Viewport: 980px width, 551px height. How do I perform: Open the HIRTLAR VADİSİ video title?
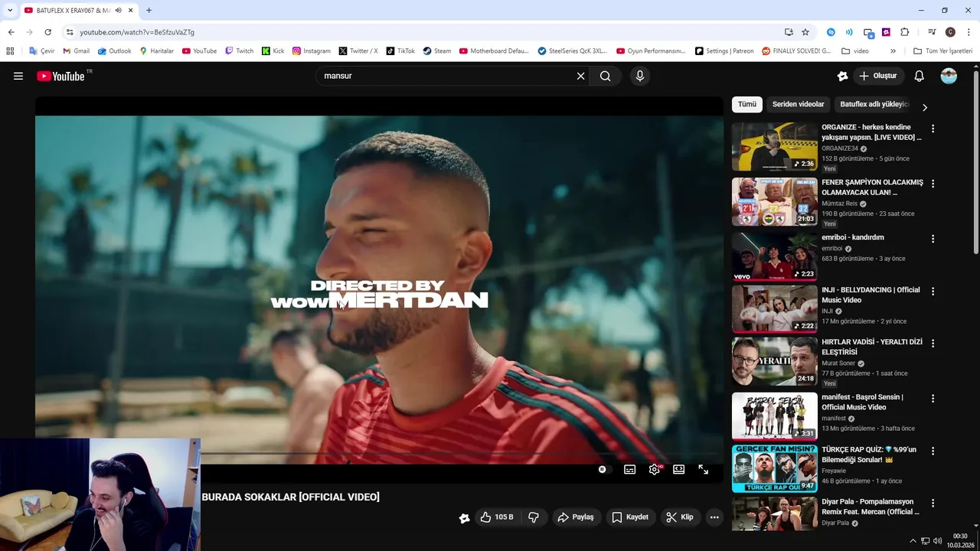tap(871, 347)
